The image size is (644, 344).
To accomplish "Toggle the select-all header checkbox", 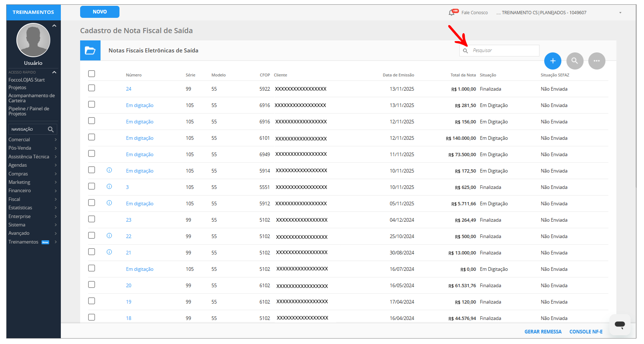I will tap(92, 74).
